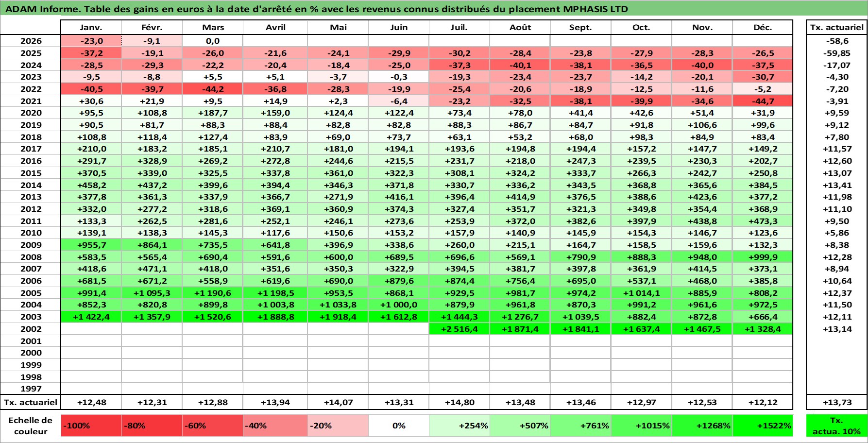
Task: Click the 0,0 cell in March 2026
Action: pyautogui.click(x=213, y=41)
